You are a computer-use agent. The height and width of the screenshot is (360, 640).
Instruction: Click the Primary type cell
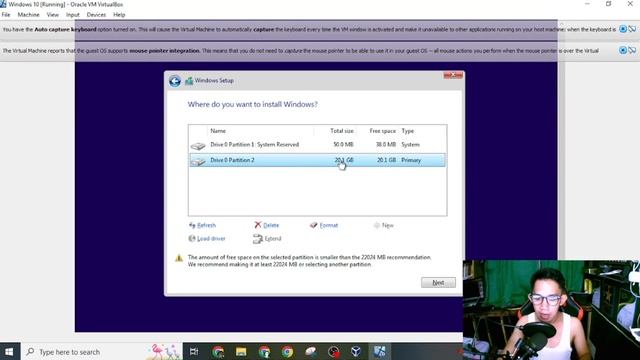(411, 160)
